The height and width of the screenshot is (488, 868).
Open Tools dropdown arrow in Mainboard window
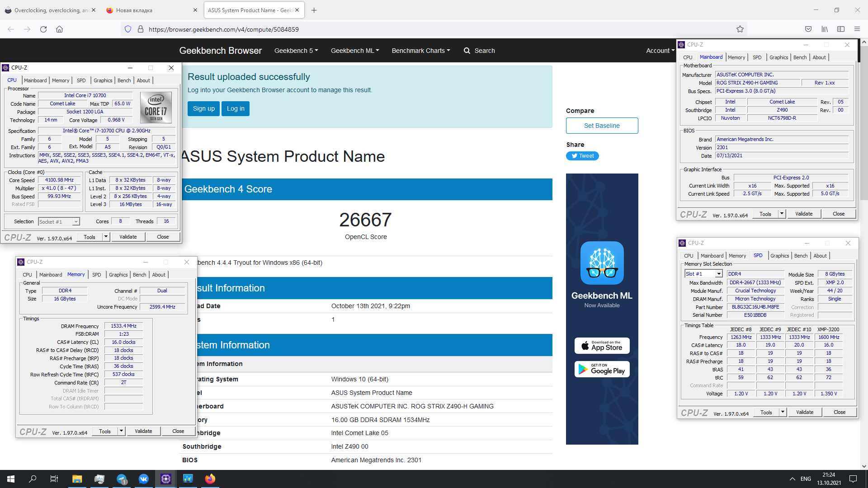click(x=782, y=214)
